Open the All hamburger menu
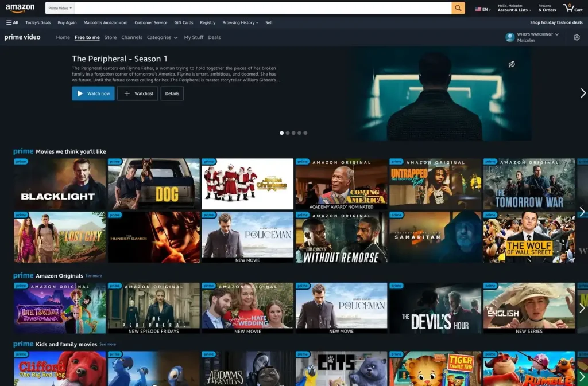The width and height of the screenshot is (588, 386). tap(13, 22)
